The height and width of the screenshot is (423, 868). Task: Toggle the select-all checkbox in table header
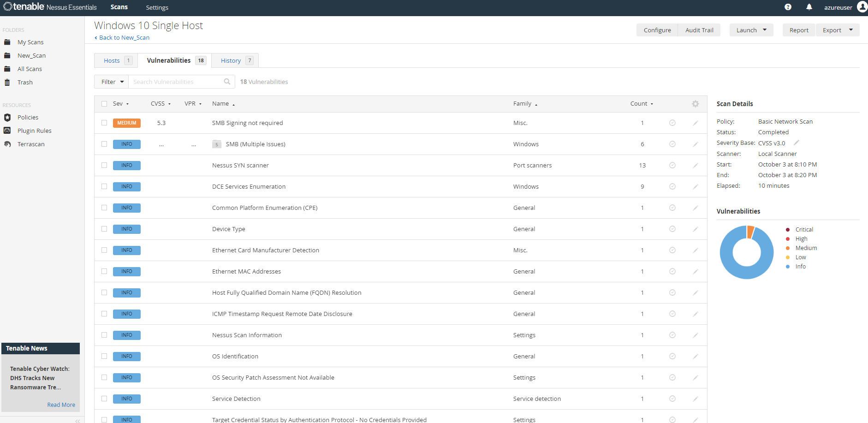click(104, 104)
